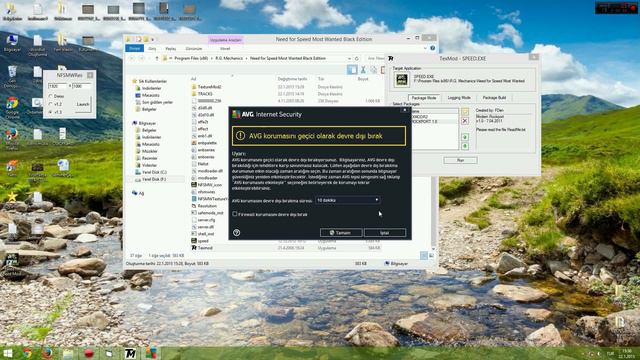Sort by 'Değiştirme tarihi' column header
640x360 pixels.
[x=292, y=79]
